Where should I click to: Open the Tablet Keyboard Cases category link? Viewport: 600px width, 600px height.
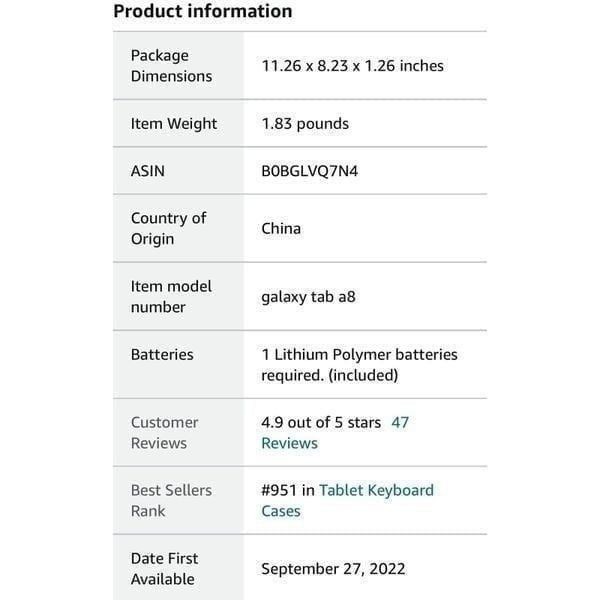(x=347, y=501)
